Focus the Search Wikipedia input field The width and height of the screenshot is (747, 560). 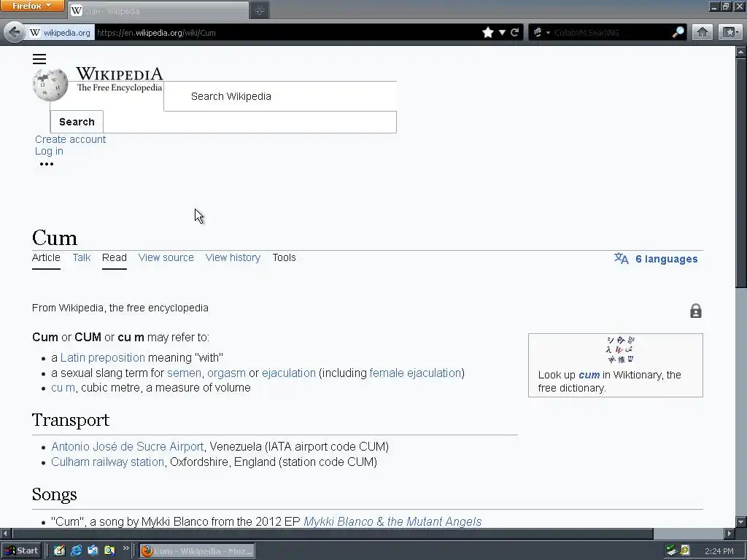click(280, 96)
